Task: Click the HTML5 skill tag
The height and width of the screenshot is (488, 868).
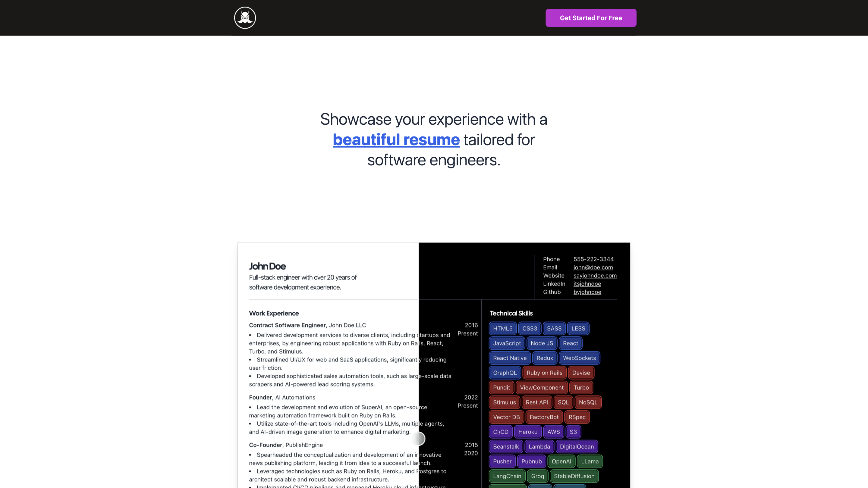Action: [502, 328]
